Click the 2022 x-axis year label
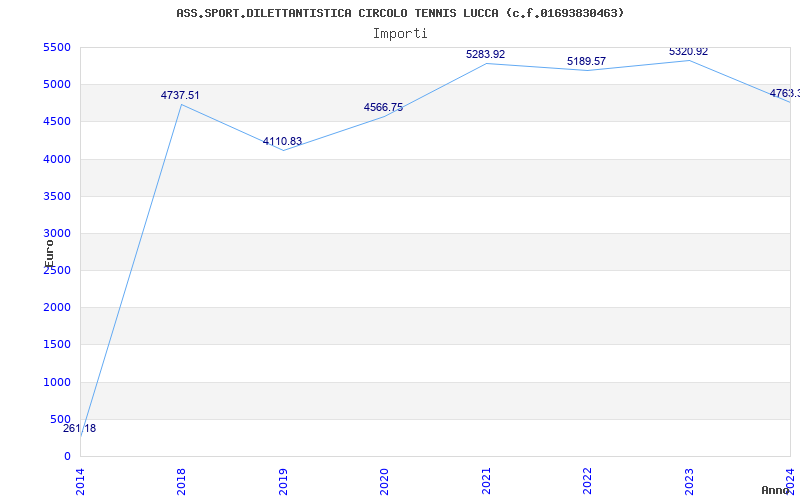 588,481
